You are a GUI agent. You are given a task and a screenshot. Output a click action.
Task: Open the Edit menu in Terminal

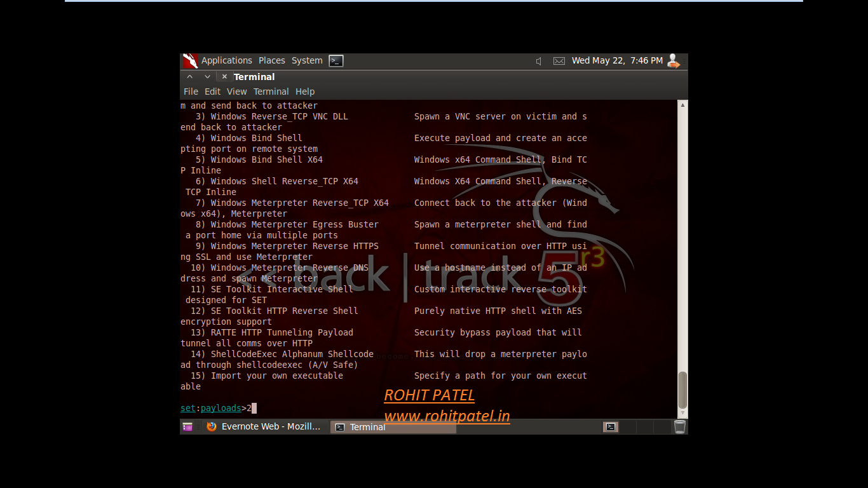[212, 91]
